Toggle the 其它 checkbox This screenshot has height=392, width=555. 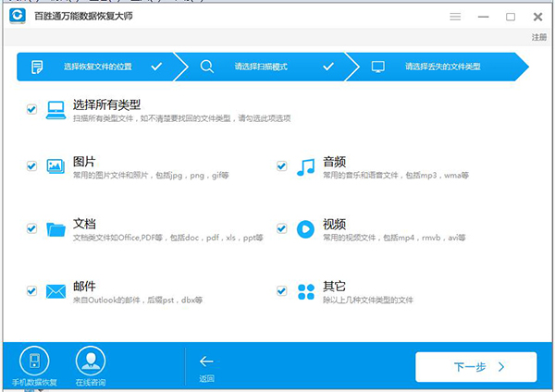click(282, 291)
